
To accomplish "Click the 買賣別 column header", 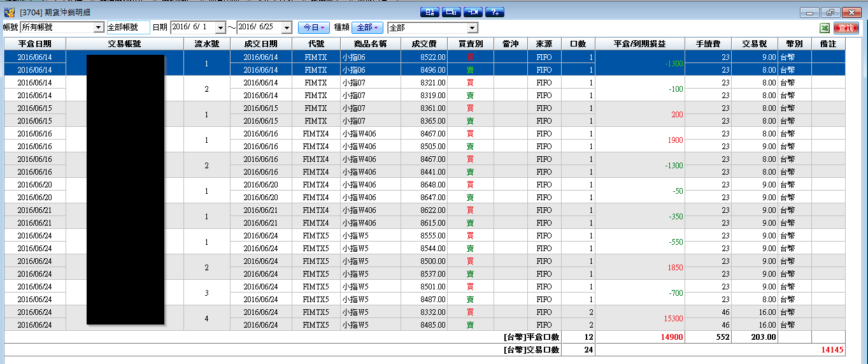I will coord(471,44).
